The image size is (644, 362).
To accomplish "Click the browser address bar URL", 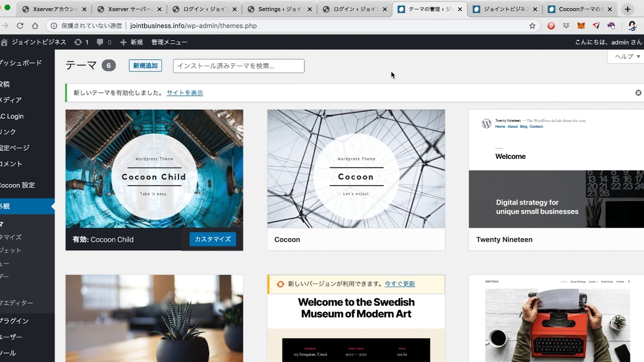I will pyautogui.click(x=193, y=26).
